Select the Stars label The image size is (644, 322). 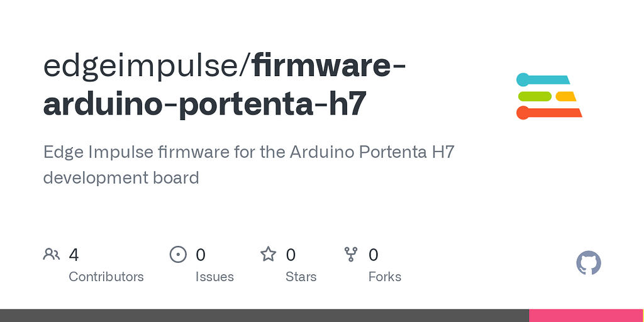[301, 277]
